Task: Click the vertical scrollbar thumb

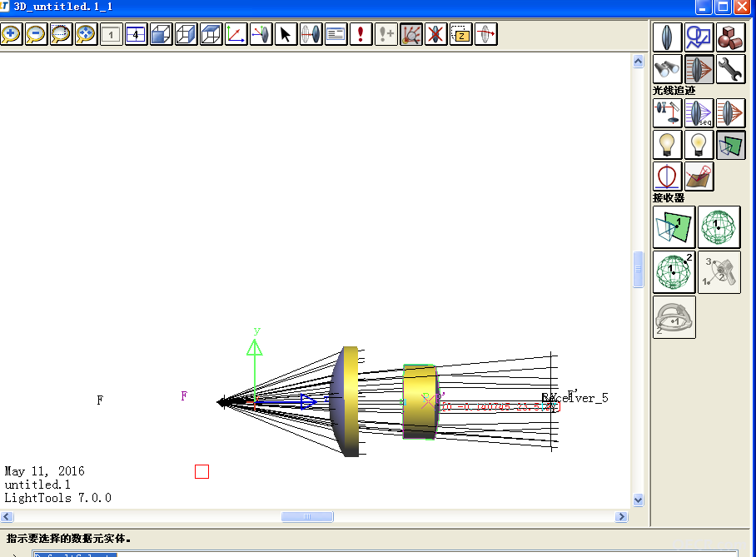Action: [639, 269]
